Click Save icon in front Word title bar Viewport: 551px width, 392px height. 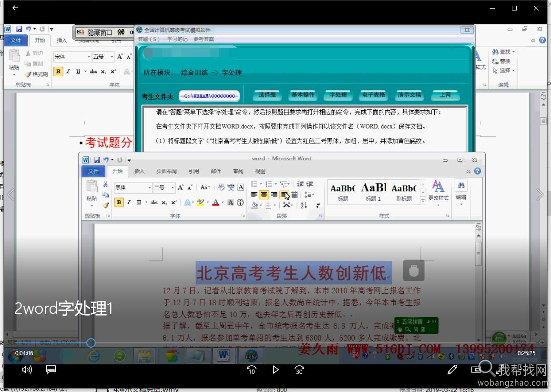point(97,160)
